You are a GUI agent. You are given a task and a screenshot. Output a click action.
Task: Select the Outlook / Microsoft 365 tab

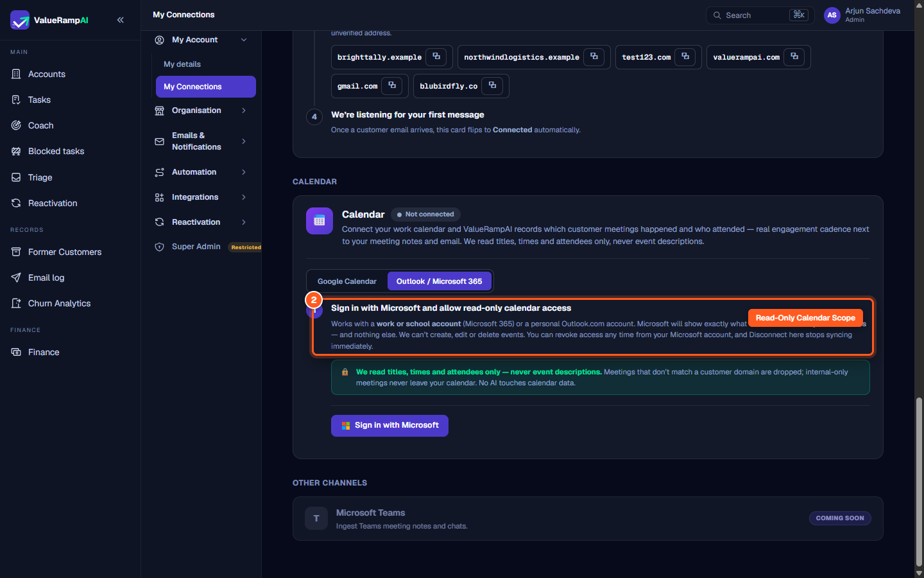coord(440,281)
